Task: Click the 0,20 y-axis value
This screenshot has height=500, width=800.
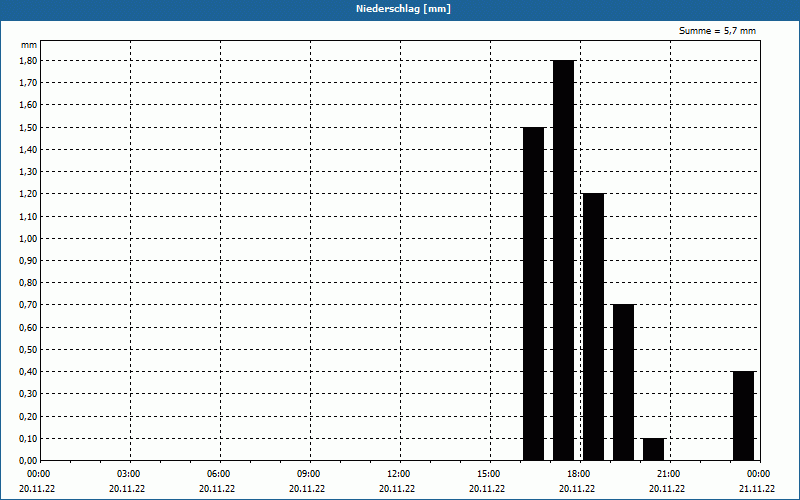Action: (x=29, y=416)
